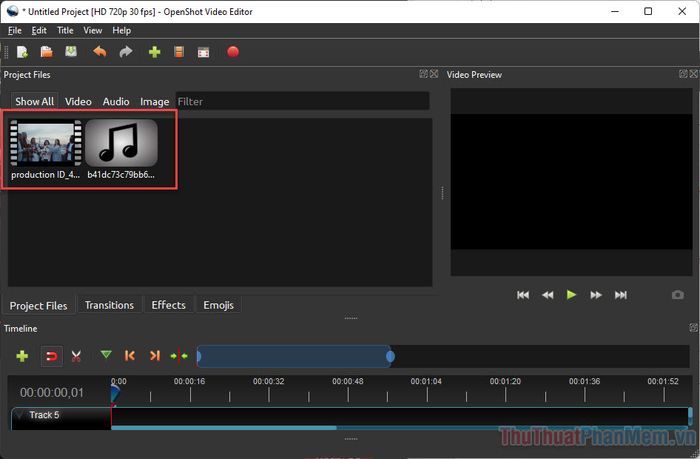Close the Project Files dock panel
Image resolution: width=700 pixels, height=459 pixels.
[x=433, y=74]
